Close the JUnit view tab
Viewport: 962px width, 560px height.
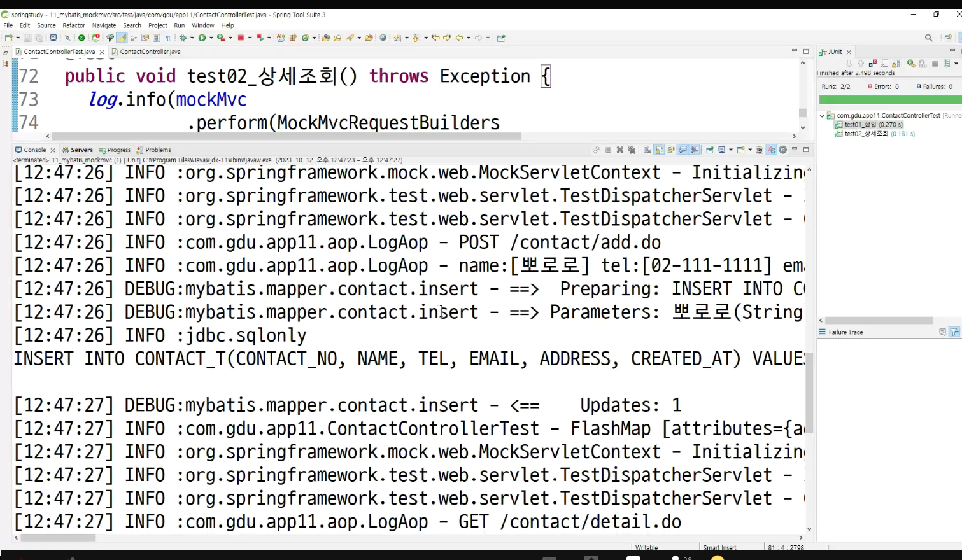[849, 52]
